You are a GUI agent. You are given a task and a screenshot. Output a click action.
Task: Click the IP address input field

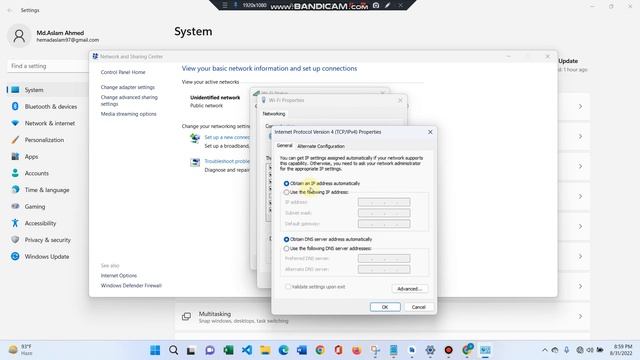[384, 202]
